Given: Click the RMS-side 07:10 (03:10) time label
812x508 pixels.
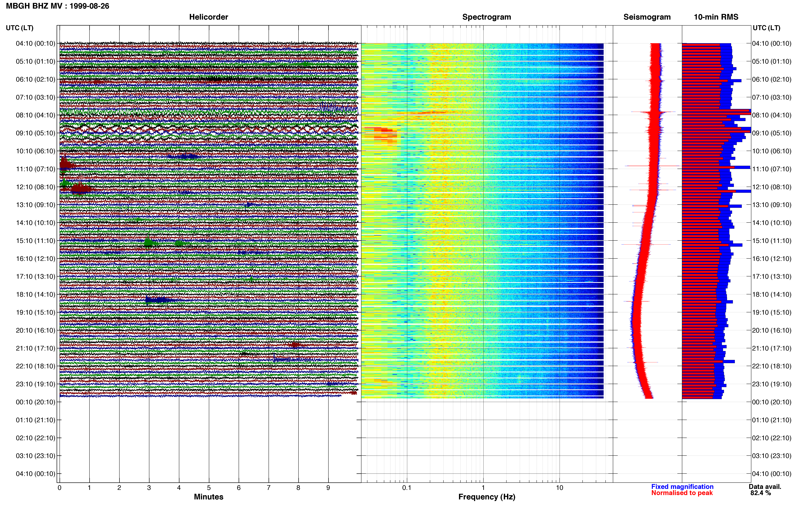Looking at the screenshot, I should coord(772,97).
